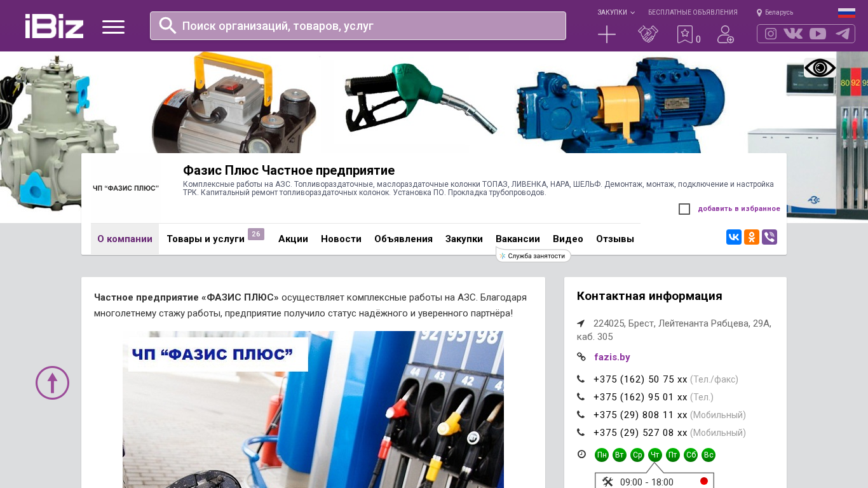The width and height of the screenshot is (868, 488).
Task: Reveal phone +375 (162) 50 75 xx
Action: click(x=641, y=379)
